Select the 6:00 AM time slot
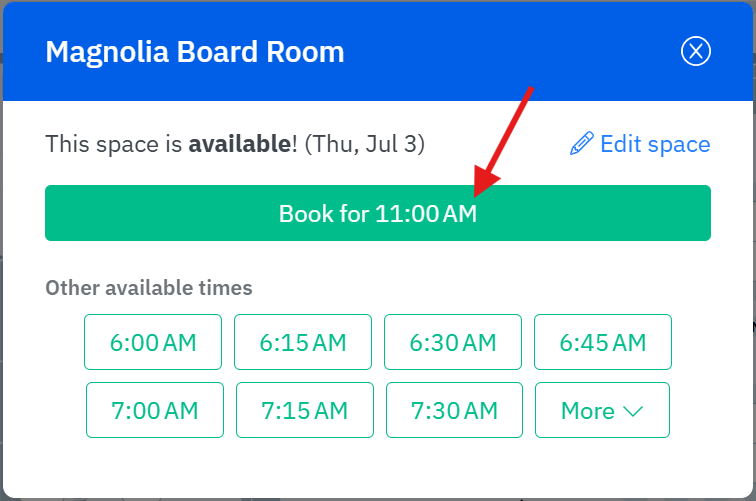Image resolution: width=756 pixels, height=501 pixels. (153, 342)
